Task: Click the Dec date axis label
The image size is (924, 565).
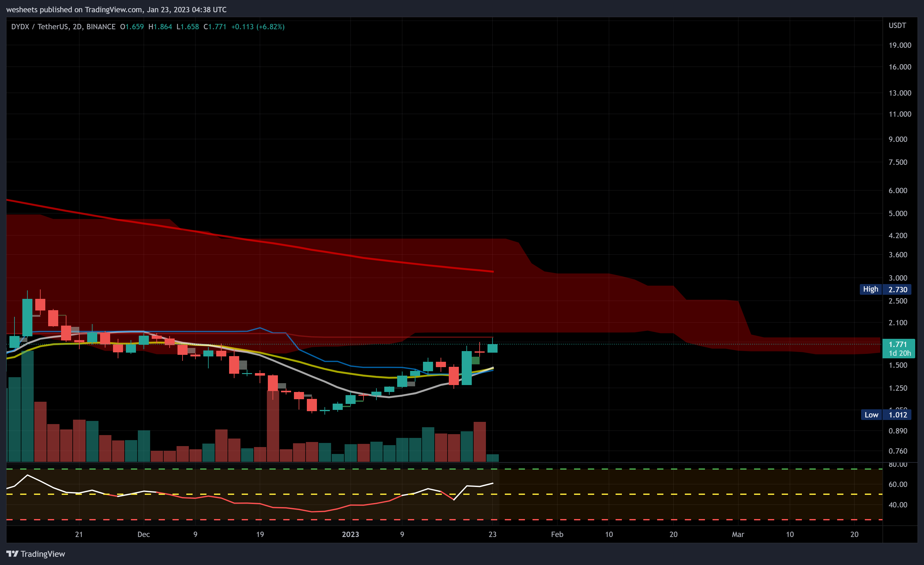Action: pyautogui.click(x=144, y=534)
